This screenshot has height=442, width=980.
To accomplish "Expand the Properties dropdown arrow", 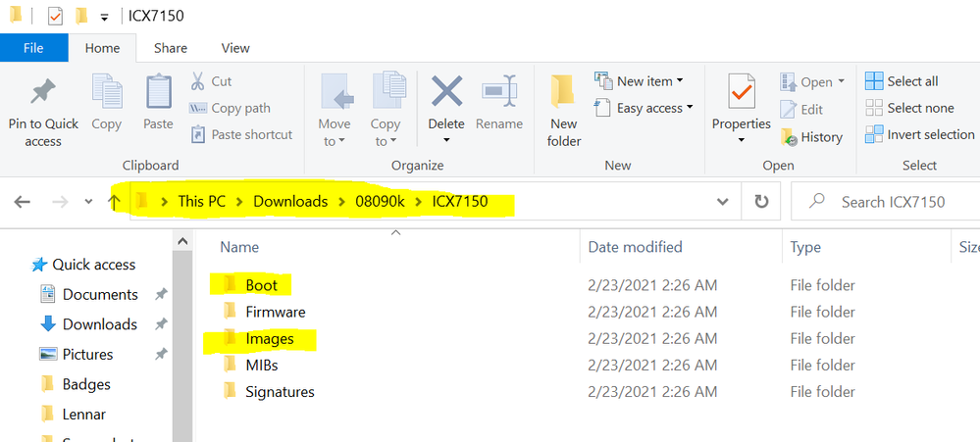I will (742, 140).
